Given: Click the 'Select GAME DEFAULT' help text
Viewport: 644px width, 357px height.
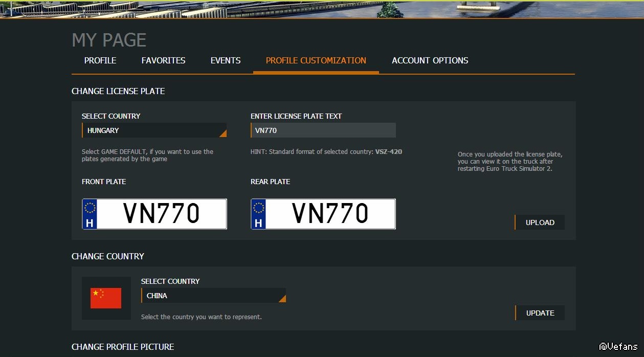Looking at the screenshot, I should pos(148,155).
